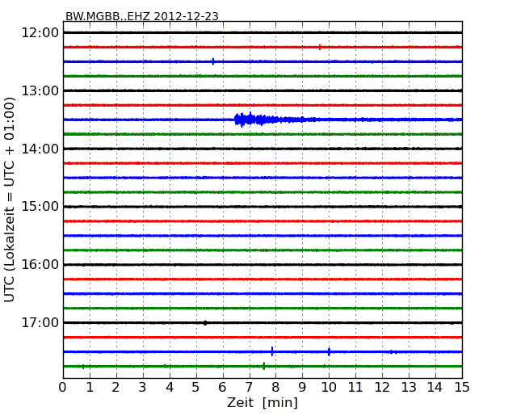Click the x-axis tick label 11
Image resolution: width=525 pixels, height=420 pixels.
click(355, 388)
